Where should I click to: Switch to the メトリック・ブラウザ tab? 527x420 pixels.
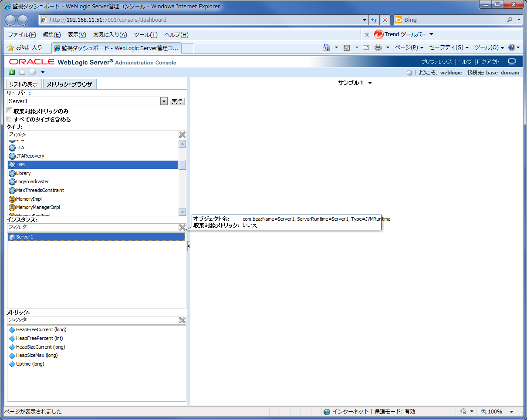point(70,84)
